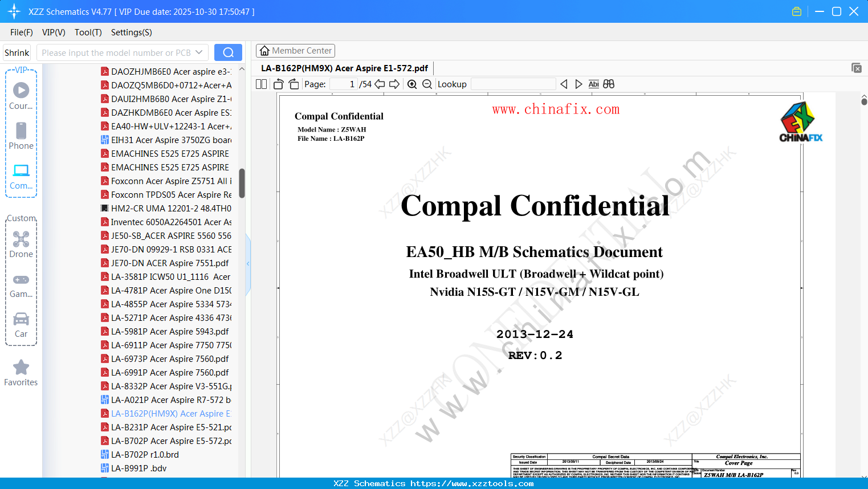
Task: Click the Page number input field
Action: point(343,84)
